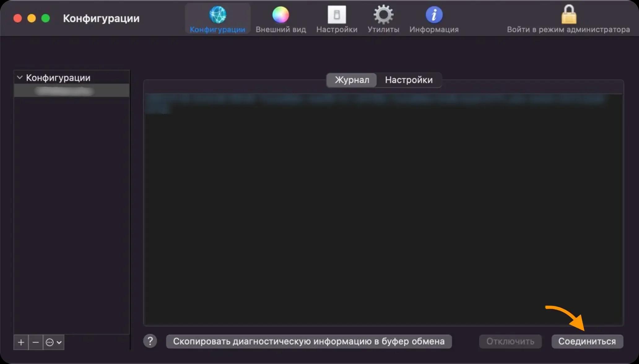Click Отключить to disconnect
The width and height of the screenshot is (639, 364).
pos(511,341)
